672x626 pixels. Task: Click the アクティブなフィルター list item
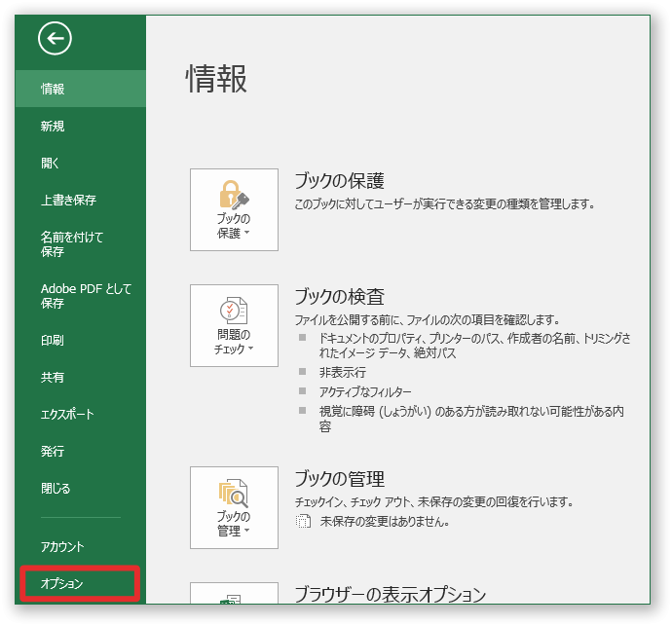tap(365, 391)
